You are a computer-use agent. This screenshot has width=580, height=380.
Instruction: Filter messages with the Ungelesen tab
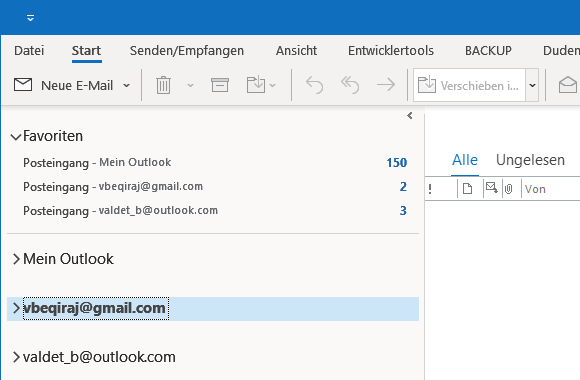point(530,160)
